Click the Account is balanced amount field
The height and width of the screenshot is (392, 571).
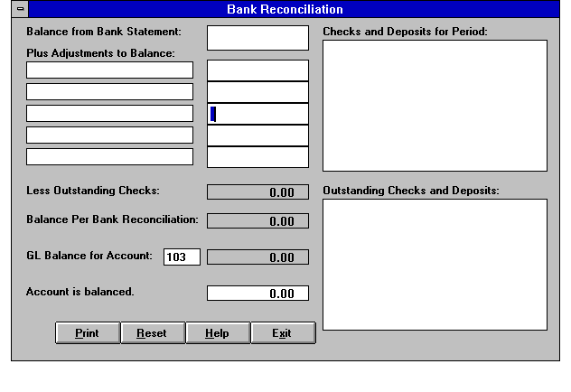pyautogui.click(x=257, y=294)
